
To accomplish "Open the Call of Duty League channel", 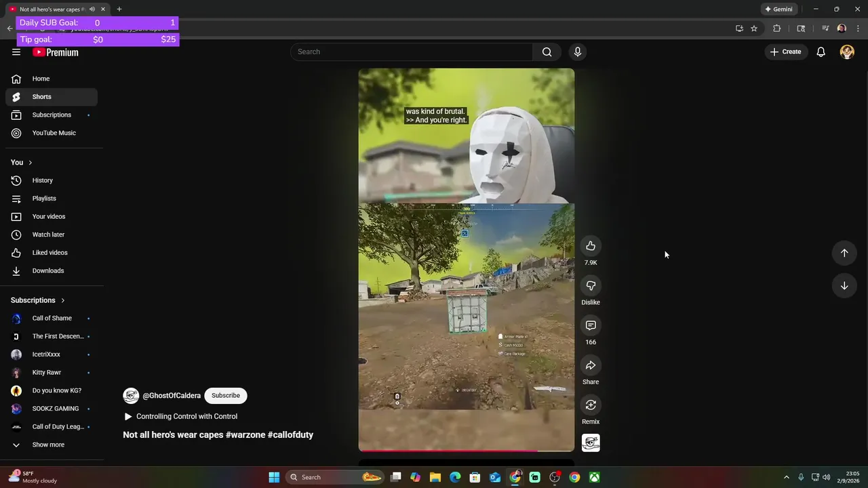I will coord(52,427).
